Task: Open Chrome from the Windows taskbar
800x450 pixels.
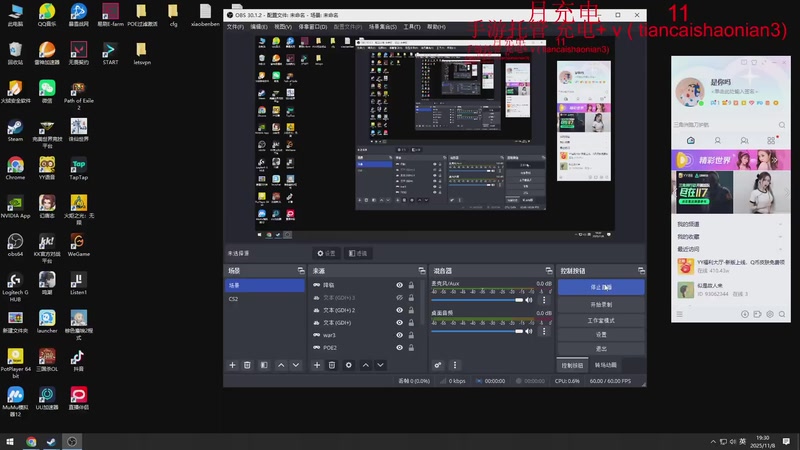Action: click(x=31, y=441)
